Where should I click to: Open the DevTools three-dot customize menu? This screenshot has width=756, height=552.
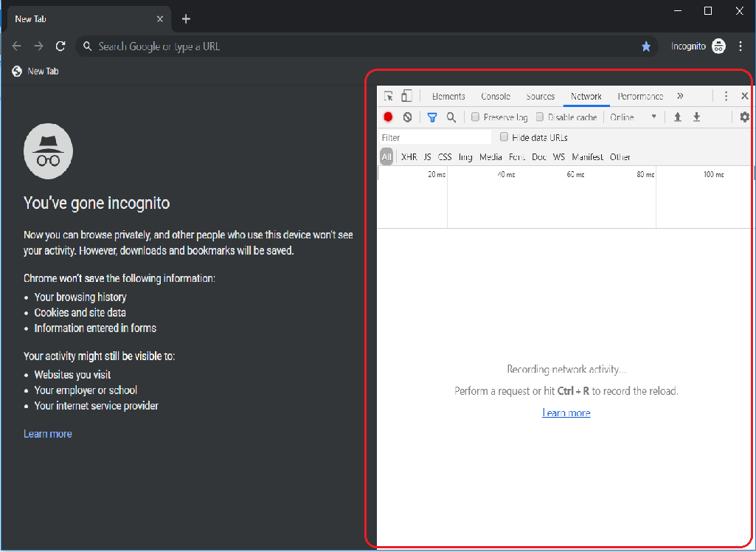tap(726, 96)
